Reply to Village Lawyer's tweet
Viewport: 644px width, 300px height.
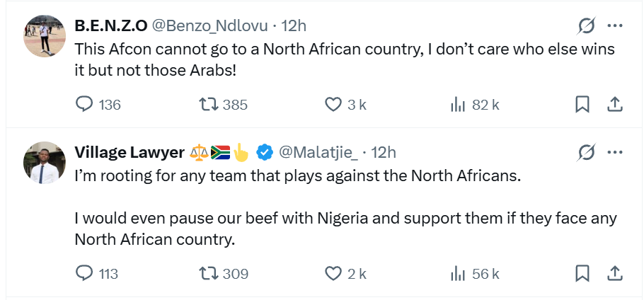[84, 273]
